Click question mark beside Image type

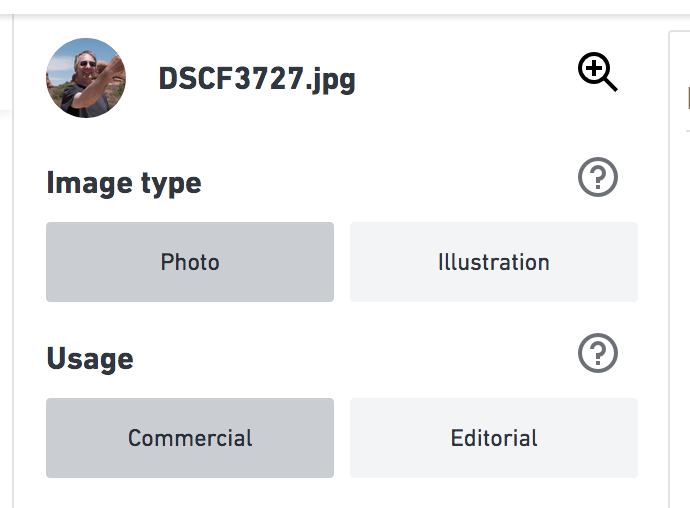click(598, 177)
